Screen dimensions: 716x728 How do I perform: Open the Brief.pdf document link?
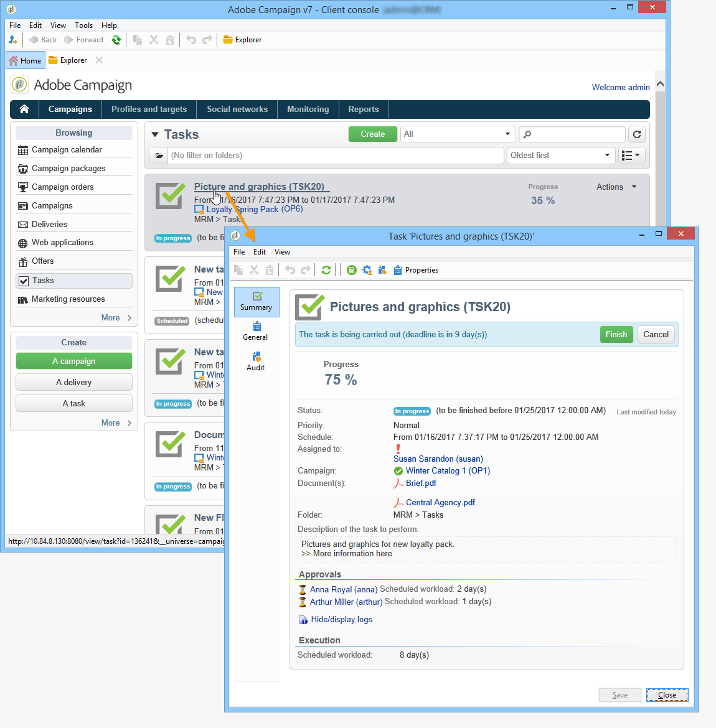[421, 483]
